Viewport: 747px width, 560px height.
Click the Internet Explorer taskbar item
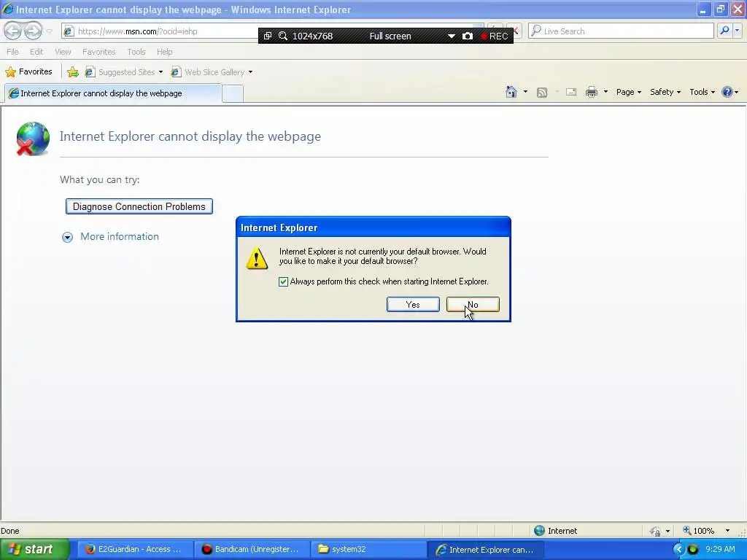pos(485,550)
